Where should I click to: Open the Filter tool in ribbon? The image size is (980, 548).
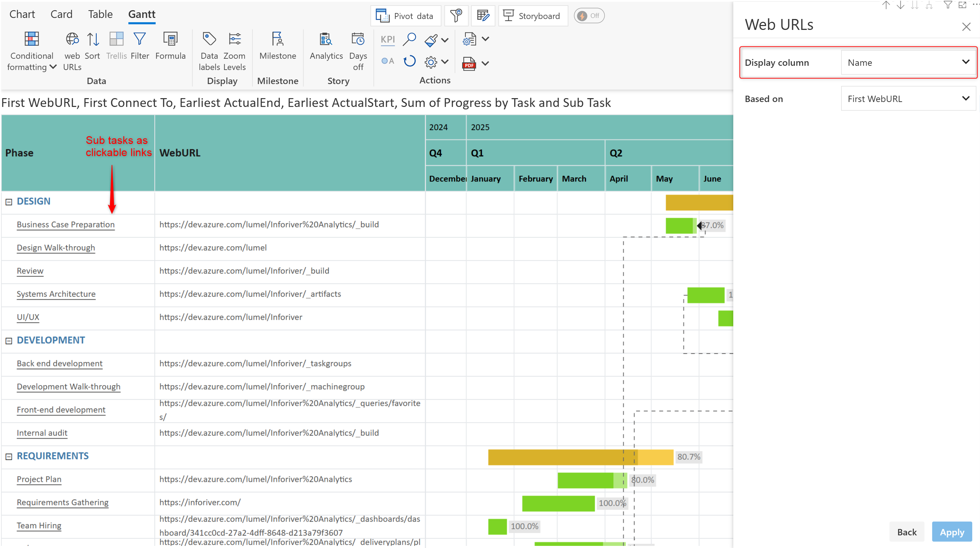140,46
